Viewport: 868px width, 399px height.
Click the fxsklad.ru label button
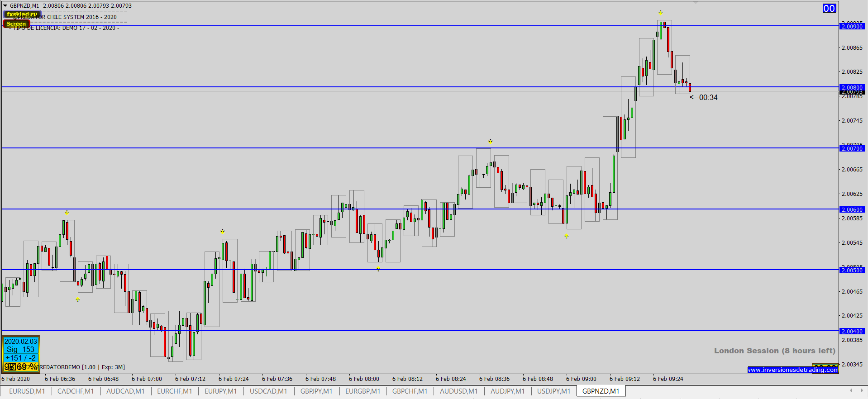pos(22,14)
